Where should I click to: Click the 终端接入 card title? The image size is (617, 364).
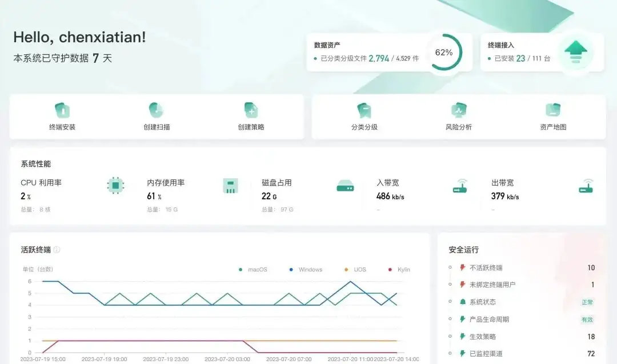tap(501, 45)
